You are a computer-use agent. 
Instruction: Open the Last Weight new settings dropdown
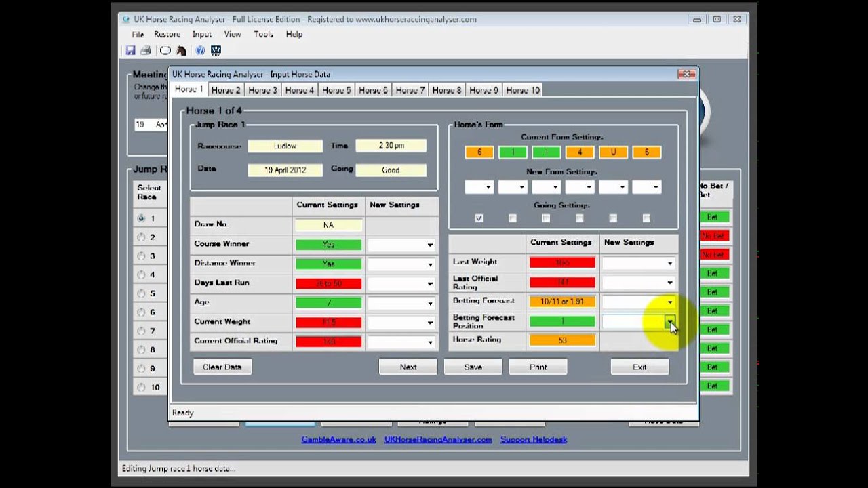coord(670,263)
